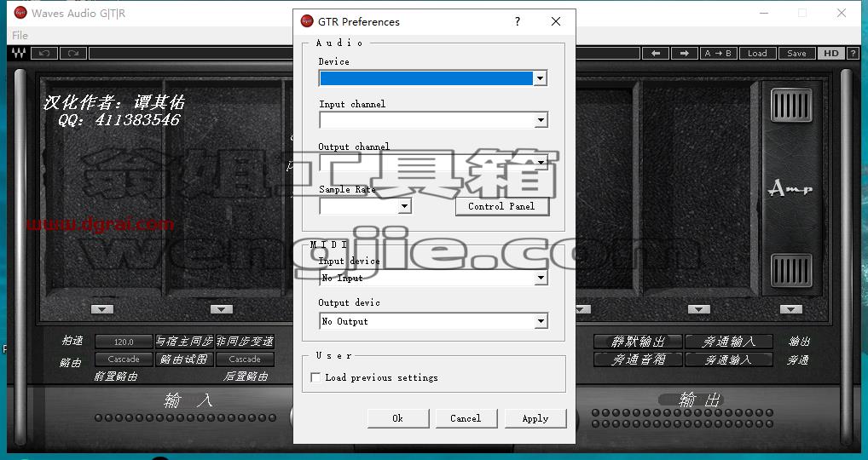Screen dimensions: 868x460
Task: Copy setup A to B
Action: click(718, 53)
